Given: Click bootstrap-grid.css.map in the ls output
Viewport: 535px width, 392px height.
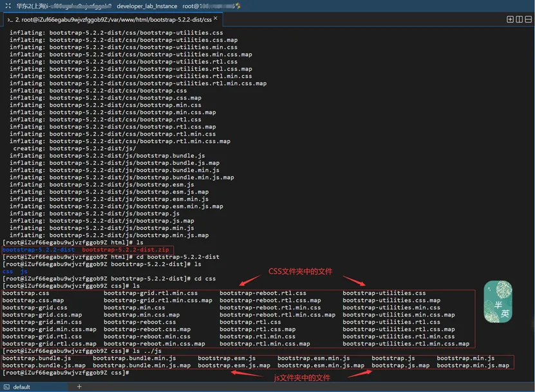Looking at the screenshot, I should point(42,315).
